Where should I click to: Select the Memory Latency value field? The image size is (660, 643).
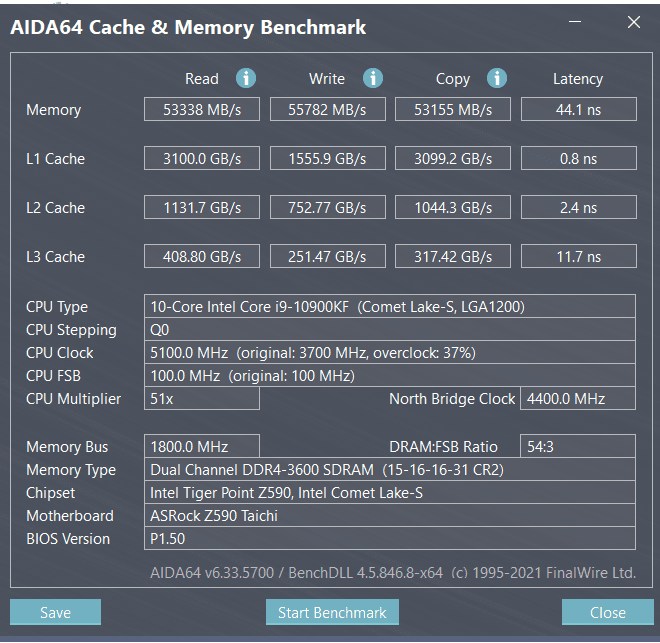tap(578, 109)
